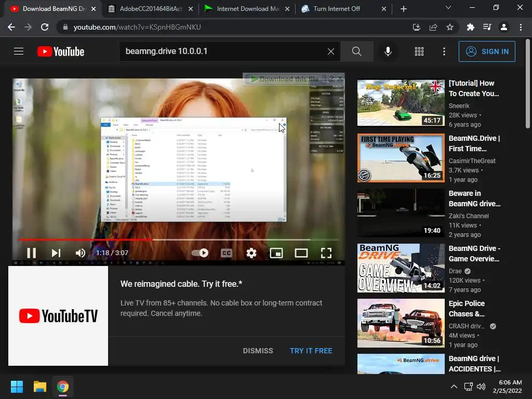Open BeamNG drive ACCIDENTES video title
The width and height of the screenshot is (532, 399).
(474, 363)
